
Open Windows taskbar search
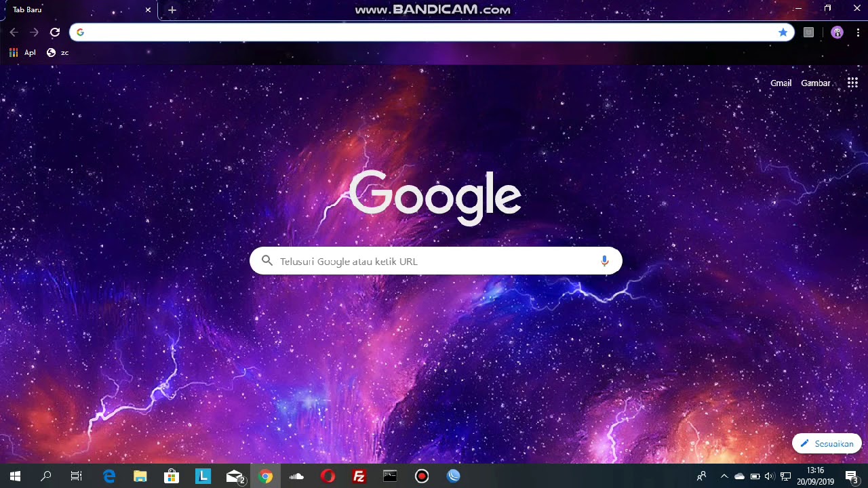[x=46, y=476]
